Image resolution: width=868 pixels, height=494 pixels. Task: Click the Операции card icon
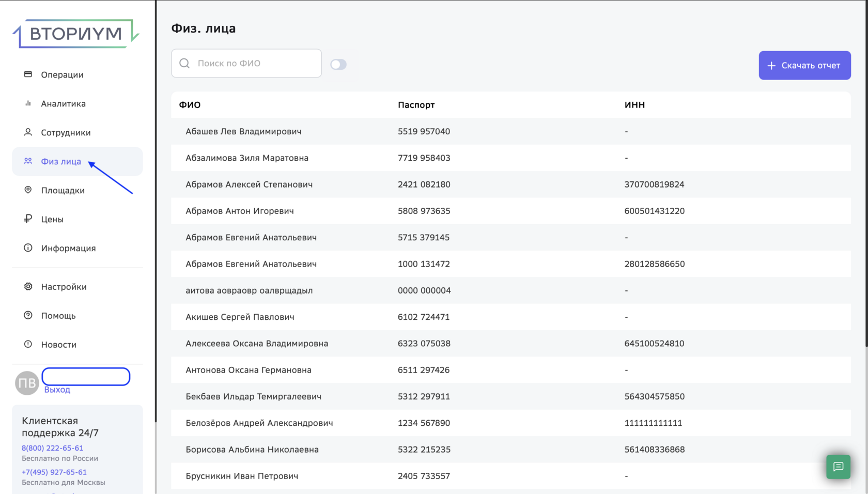click(28, 74)
